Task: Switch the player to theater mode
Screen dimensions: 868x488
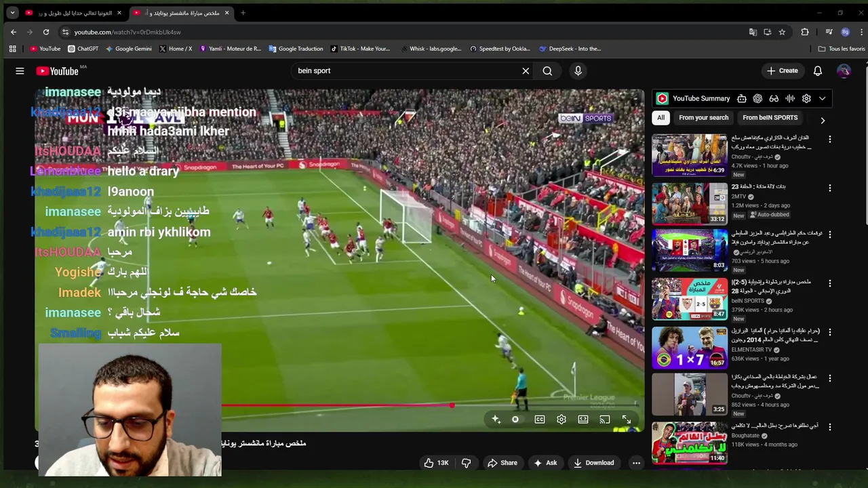Action: (x=583, y=420)
